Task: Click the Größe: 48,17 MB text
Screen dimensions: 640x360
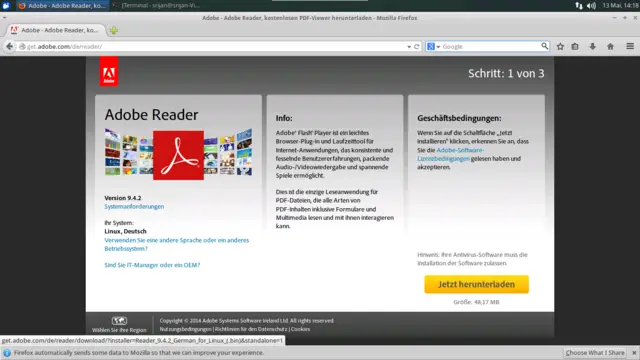Action: click(x=476, y=302)
